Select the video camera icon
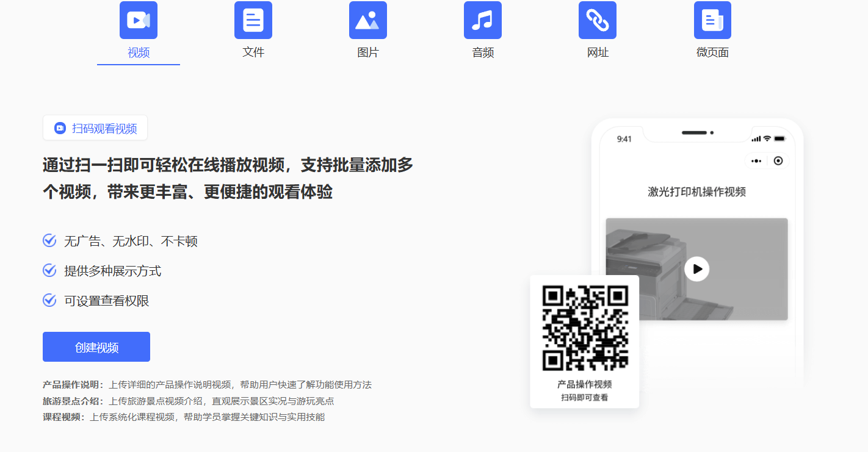The height and width of the screenshot is (452, 868). [x=139, y=20]
